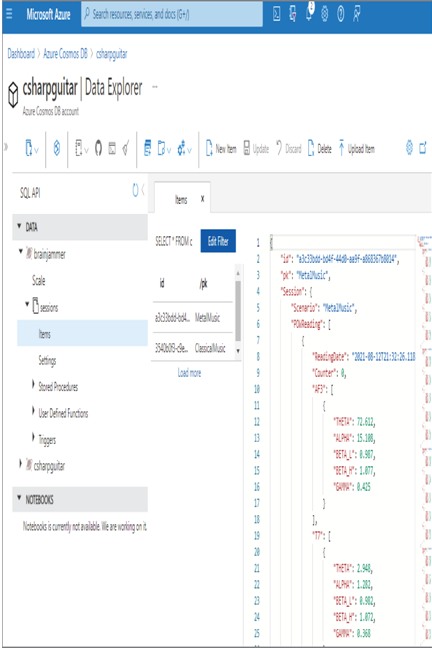Click the Enable Azure Synapse Link icon
Image resolution: width=432 pixels, height=649 pixels.
coord(57,148)
